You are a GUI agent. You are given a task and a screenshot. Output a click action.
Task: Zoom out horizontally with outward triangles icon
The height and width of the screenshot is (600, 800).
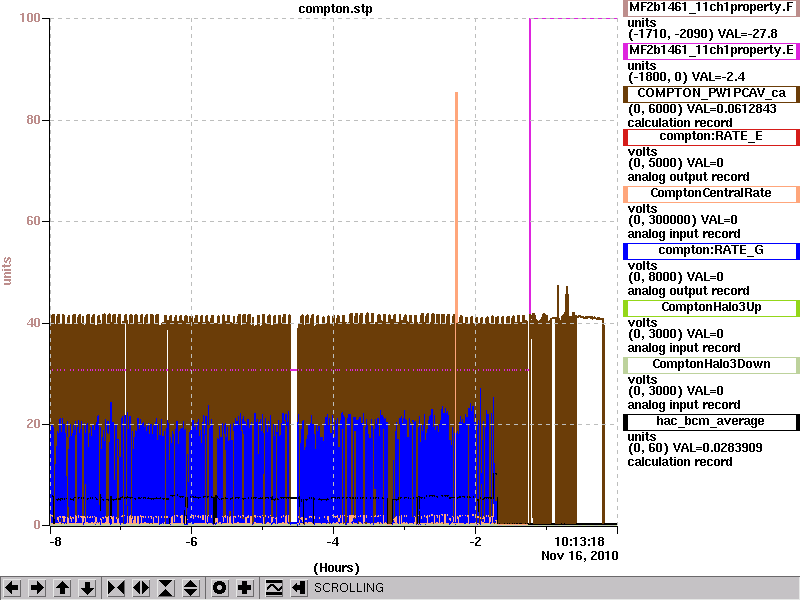(141, 588)
